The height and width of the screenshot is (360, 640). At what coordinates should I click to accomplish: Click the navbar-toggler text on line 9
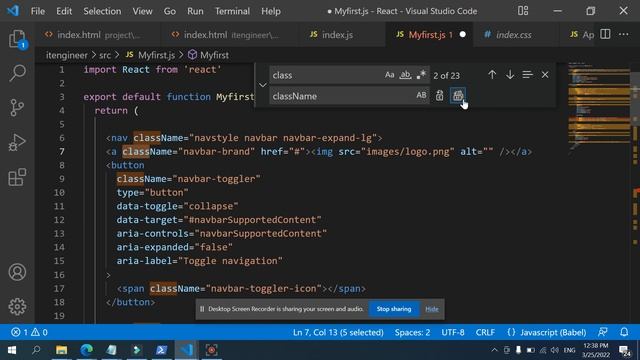216,179
